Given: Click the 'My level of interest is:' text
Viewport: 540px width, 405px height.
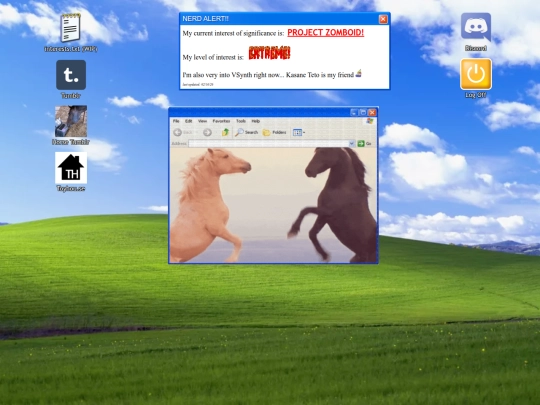Looking at the screenshot, I should tap(213, 57).
